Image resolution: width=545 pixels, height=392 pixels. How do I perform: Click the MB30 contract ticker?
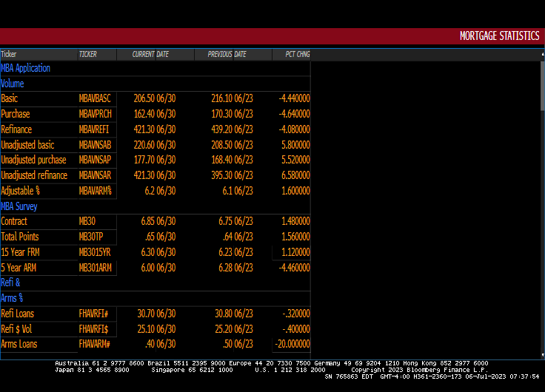[x=87, y=221]
